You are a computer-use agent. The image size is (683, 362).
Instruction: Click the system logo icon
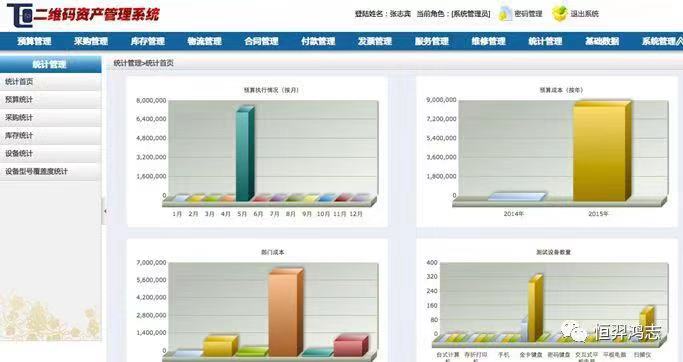(x=20, y=15)
